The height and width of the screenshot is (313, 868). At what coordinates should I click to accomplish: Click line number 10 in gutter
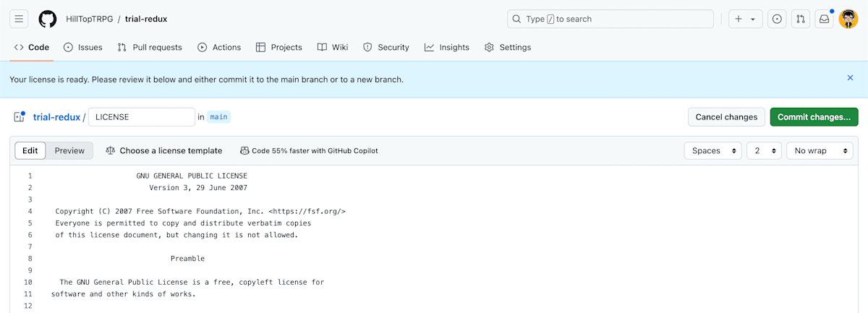pos(27,282)
